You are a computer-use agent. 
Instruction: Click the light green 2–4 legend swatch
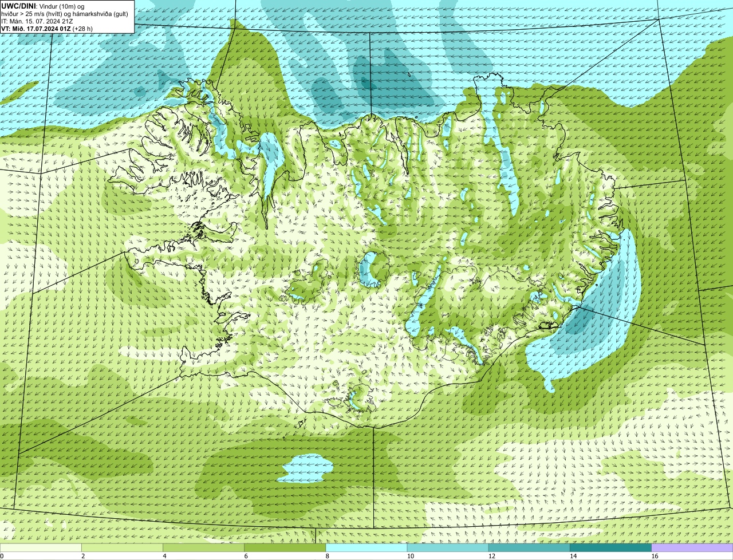pos(122,548)
